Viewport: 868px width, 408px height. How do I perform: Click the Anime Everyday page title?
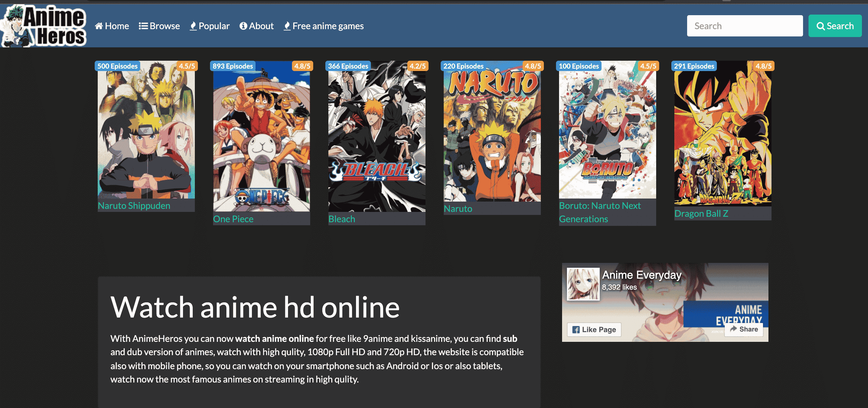(x=642, y=275)
